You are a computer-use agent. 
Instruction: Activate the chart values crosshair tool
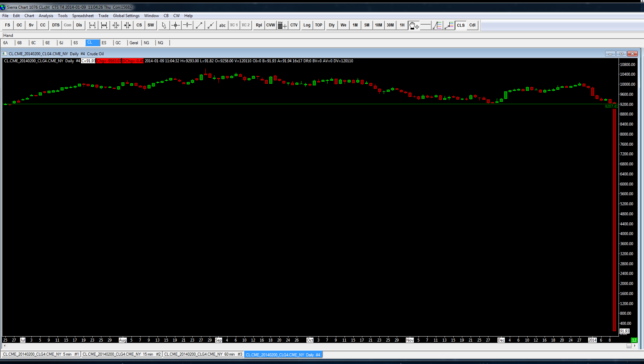click(x=175, y=25)
